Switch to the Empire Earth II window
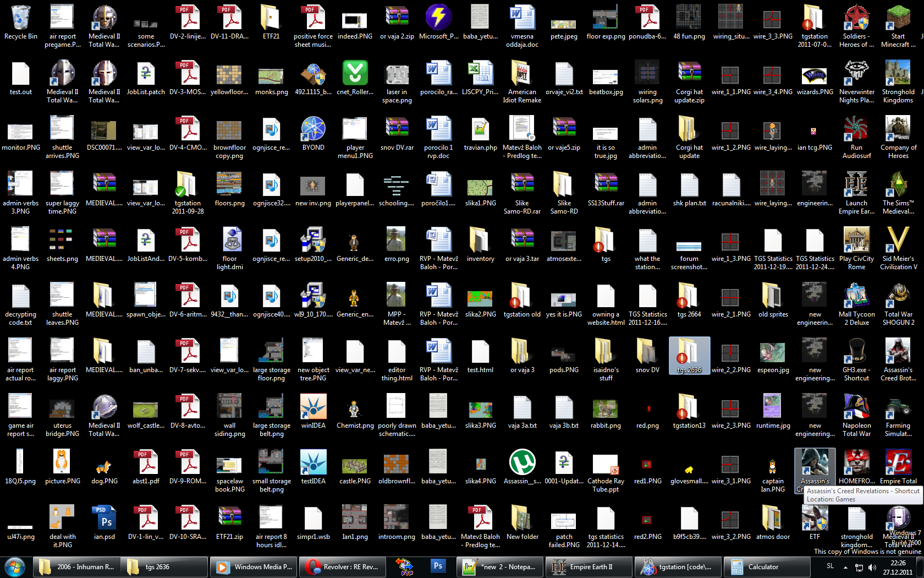Screen dimensions: 924x578 [x=588, y=566]
